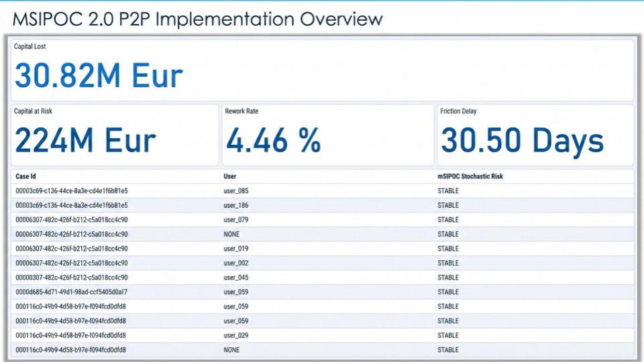Click the user_085 cell
Image resolution: width=644 pixels, height=362 pixels.
click(236, 191)
